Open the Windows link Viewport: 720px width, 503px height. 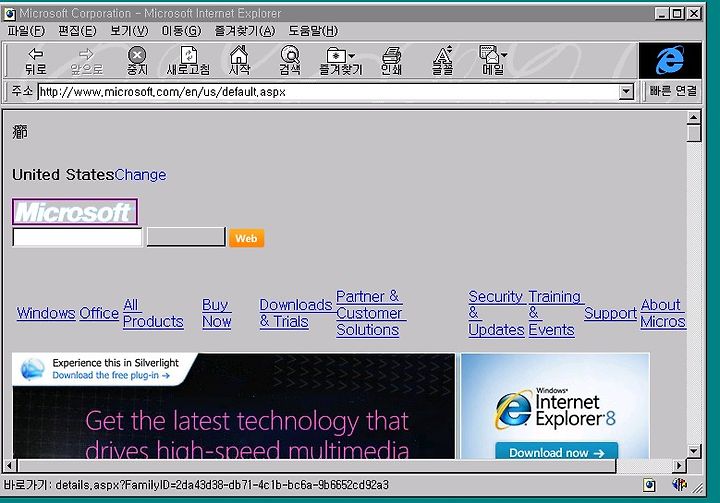(46, 313)
